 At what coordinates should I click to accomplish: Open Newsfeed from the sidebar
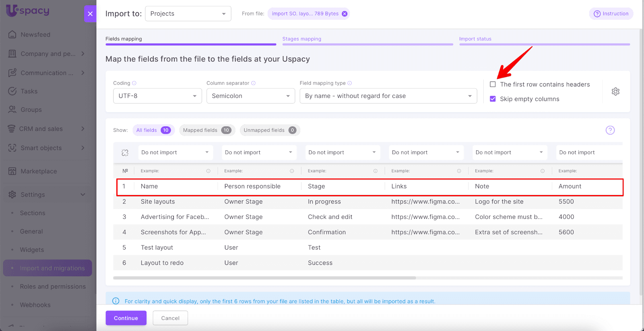[35, 35]
